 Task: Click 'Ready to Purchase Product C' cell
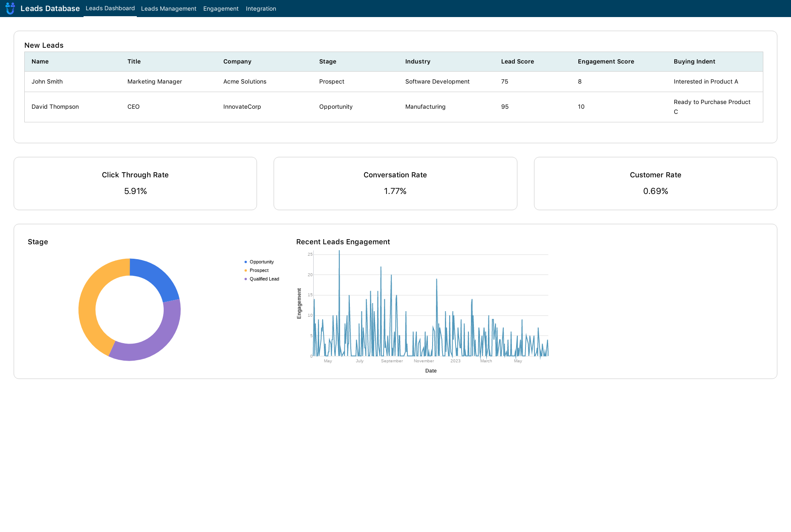point(712,107)
